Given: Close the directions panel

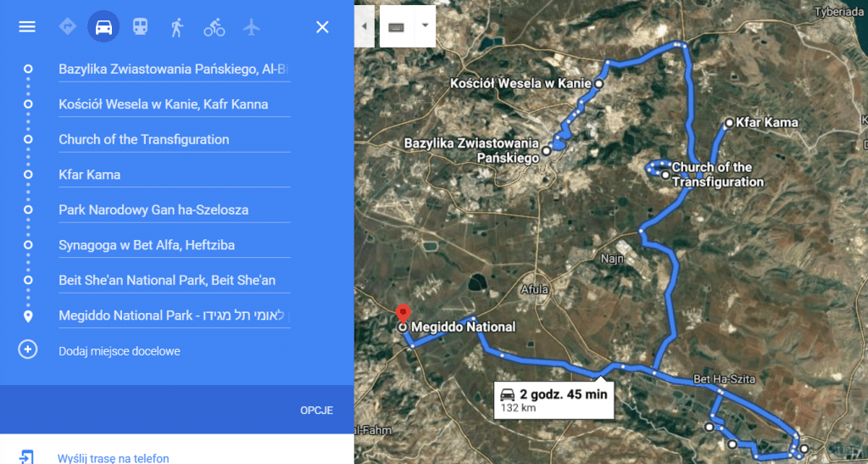Looking at the screenshot, I should (x=322, y=27).
